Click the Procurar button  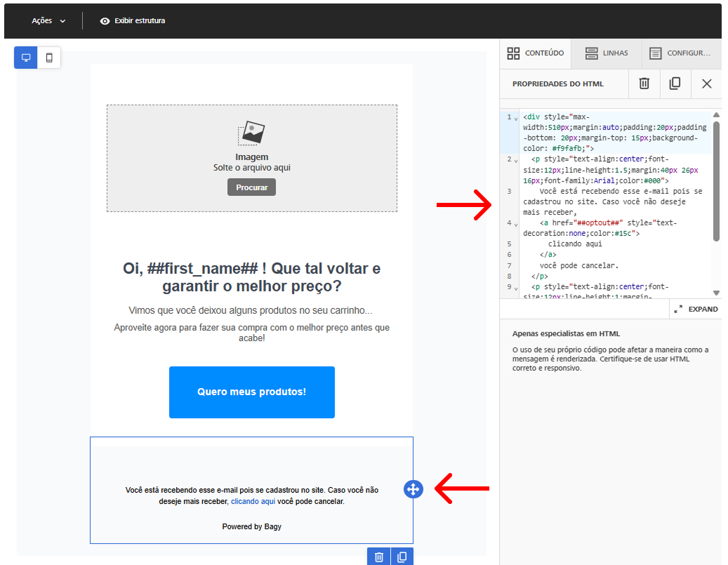(x=251, y=187)
